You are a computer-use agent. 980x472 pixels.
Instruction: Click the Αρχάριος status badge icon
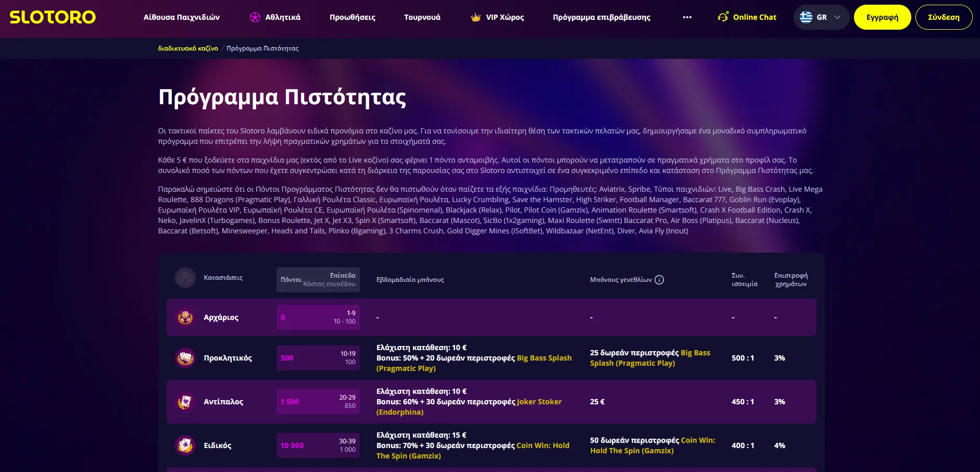[x=185, y=317]
